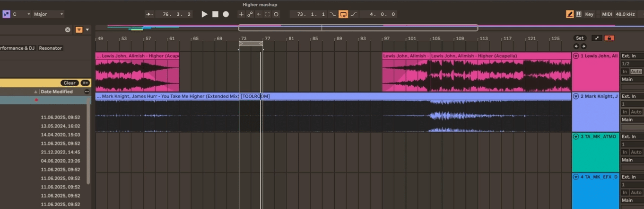The image size is (644, 209).
Task: Toggle the Scale Mode purple icon
Action: 6,14
